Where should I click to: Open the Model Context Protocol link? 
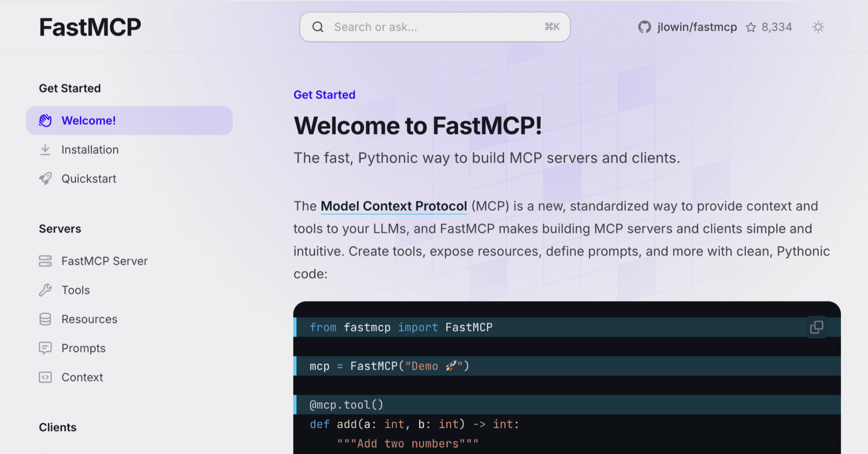point(394,206)
